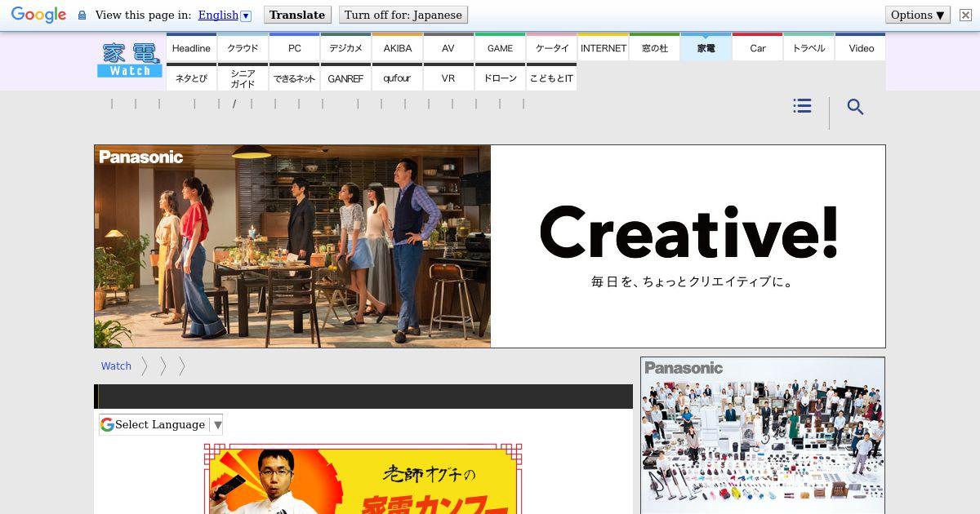Open the magnifier search icon

pyautogui.click(x=855, y=107)
